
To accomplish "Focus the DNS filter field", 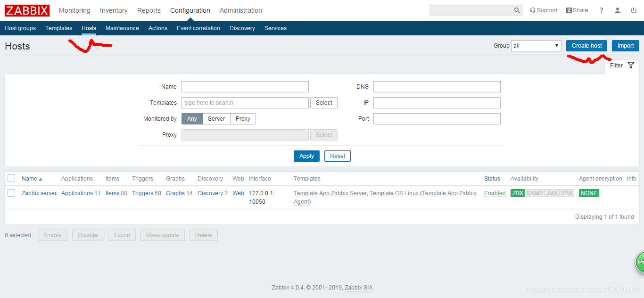I will coord(437,87).
